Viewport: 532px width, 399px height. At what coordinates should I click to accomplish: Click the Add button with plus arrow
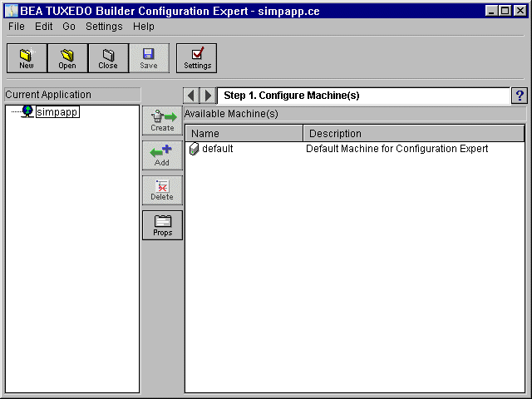(x=163, y=155)
